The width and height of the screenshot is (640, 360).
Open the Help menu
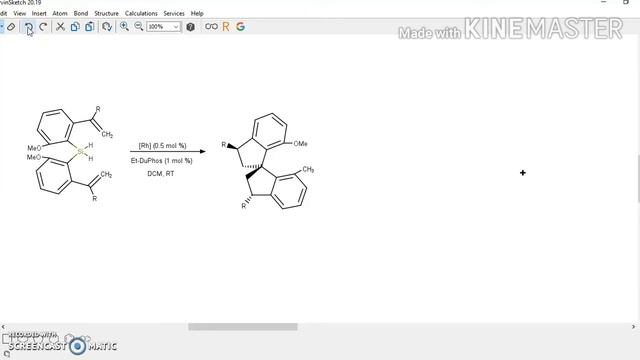[x=197, y=13]
